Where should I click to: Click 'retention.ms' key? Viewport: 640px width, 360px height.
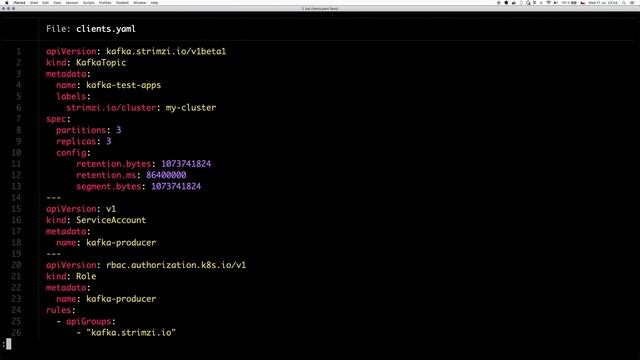point(106,175)
